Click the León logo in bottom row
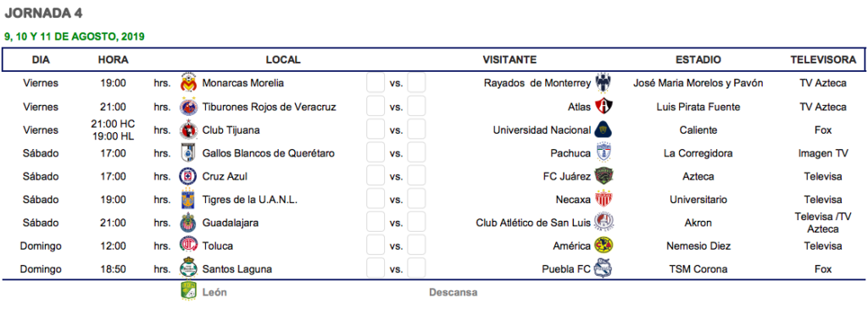Image resolution: width=868 pixels, height=309 pixels. pyautogui.click(x=189, y=292)
